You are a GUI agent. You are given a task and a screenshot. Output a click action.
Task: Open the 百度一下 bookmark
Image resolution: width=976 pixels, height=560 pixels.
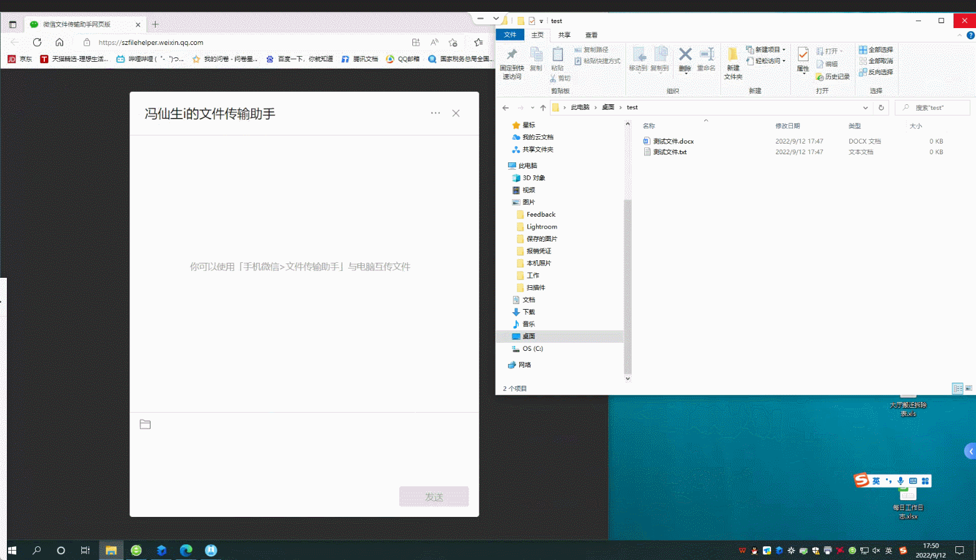pos(299,59)
